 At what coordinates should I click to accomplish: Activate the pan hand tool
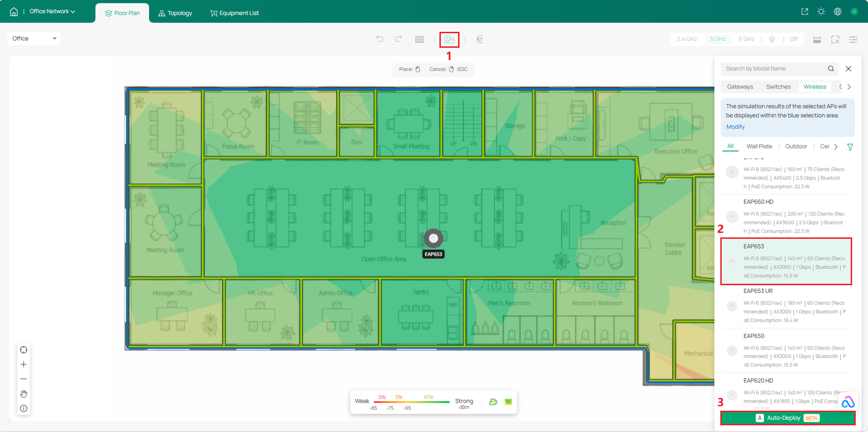pos(24,394)
